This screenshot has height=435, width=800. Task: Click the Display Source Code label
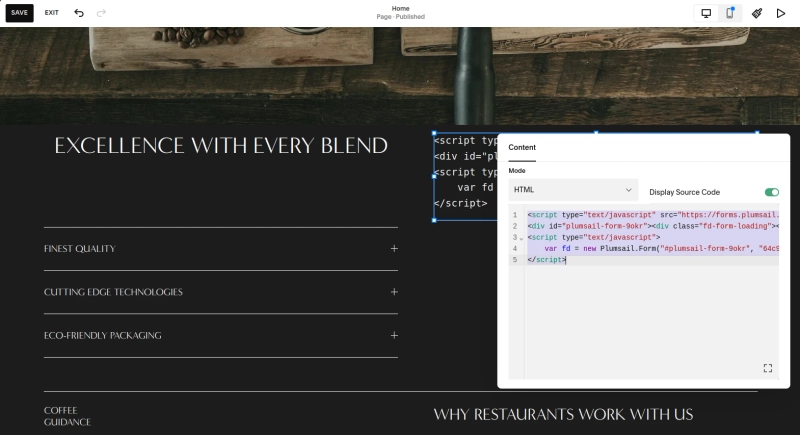pos(684,192)
